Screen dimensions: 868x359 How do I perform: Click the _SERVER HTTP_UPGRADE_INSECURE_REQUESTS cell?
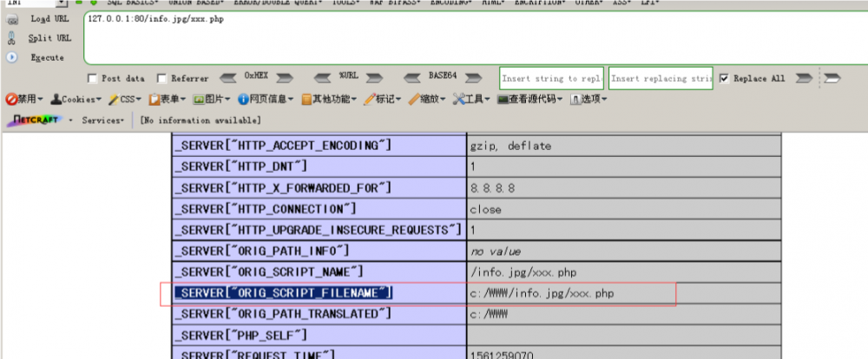tap(319, 230)
